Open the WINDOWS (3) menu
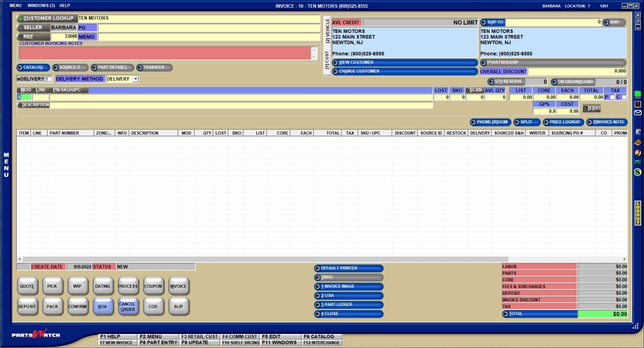Screen dimensions: 644x348 click(x=41, y=5)
